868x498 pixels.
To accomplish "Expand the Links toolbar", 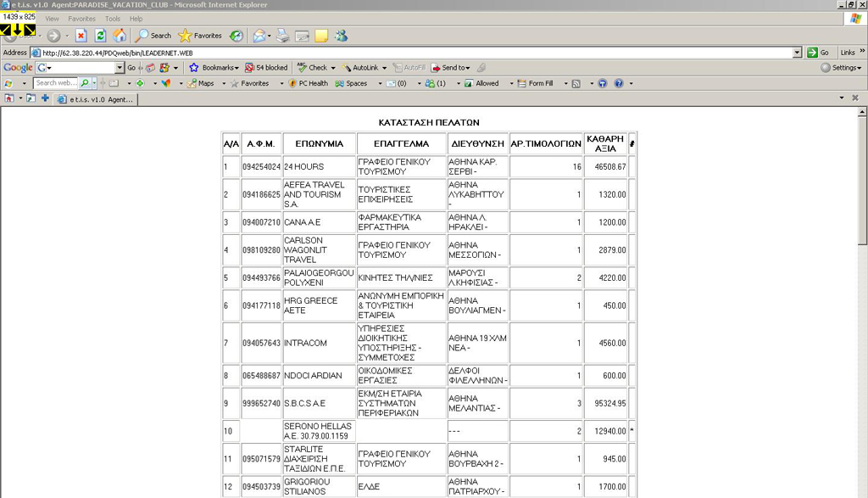I will click(x=853, y=52).
